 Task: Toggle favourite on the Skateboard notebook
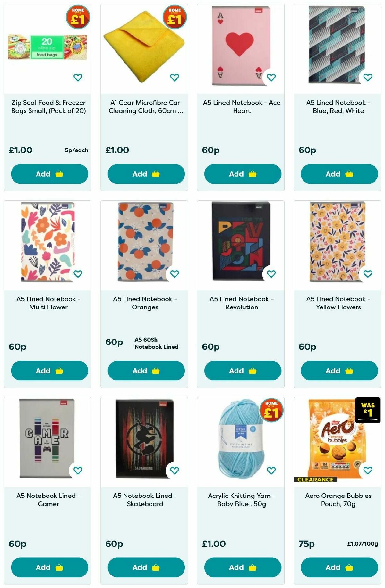(x=174, y=471)
